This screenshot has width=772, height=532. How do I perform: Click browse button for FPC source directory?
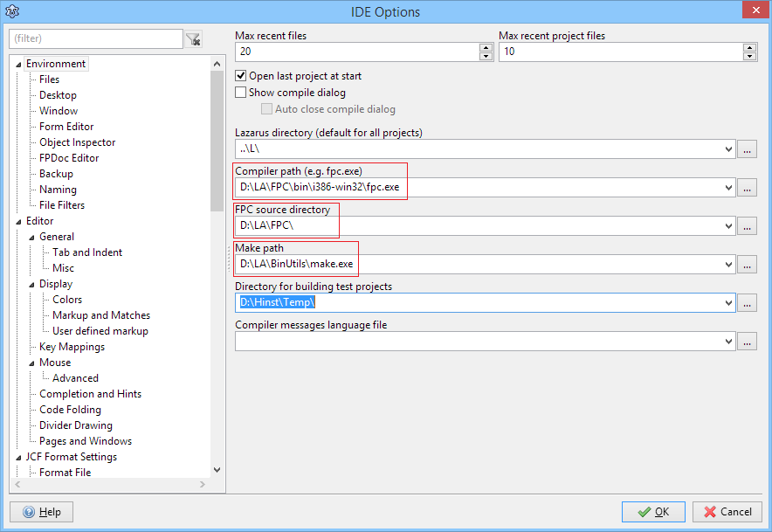747,226
